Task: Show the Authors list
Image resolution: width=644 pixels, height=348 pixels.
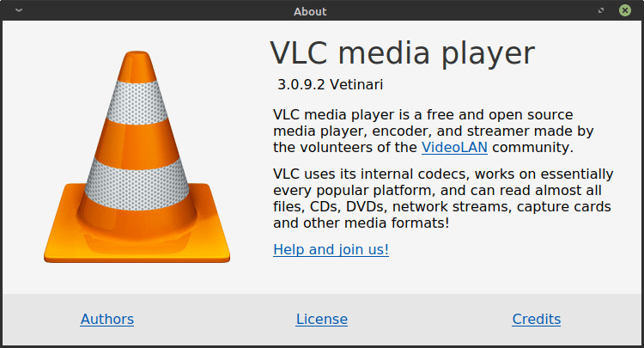Action: 107,319
